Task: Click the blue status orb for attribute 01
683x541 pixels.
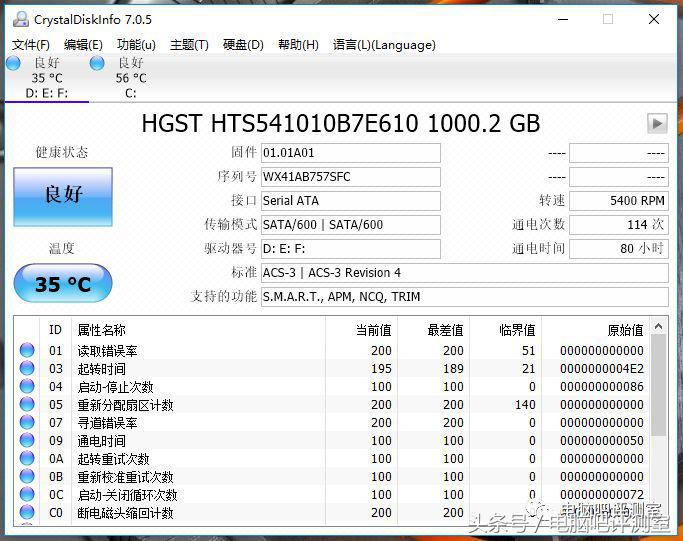Action: [27, 351]
